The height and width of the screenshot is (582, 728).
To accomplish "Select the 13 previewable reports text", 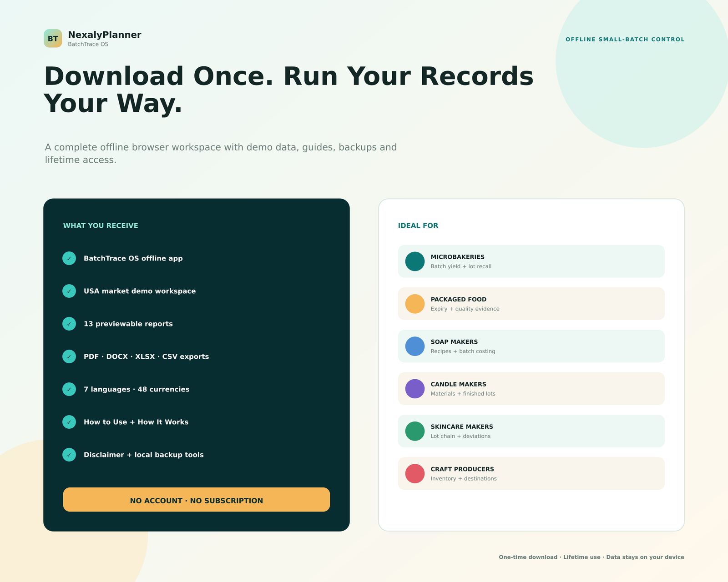I will [128, 324].
